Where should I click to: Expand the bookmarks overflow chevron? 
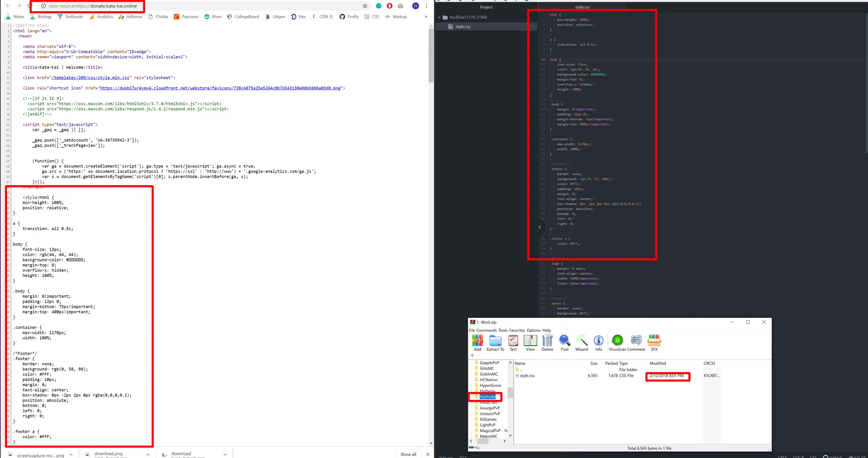coord(426,17)
